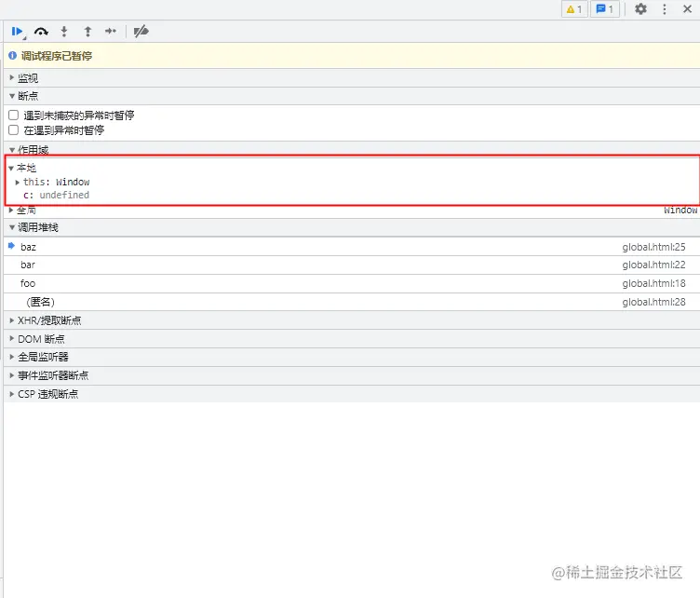Open the warnings counter badge
This screenshot has width=700, height=598.
coord(574,9)
